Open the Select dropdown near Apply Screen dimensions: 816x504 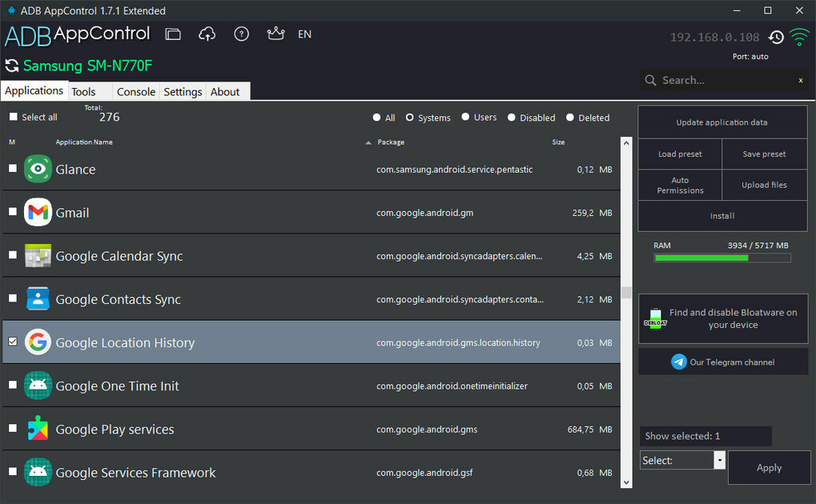(718, 460)
